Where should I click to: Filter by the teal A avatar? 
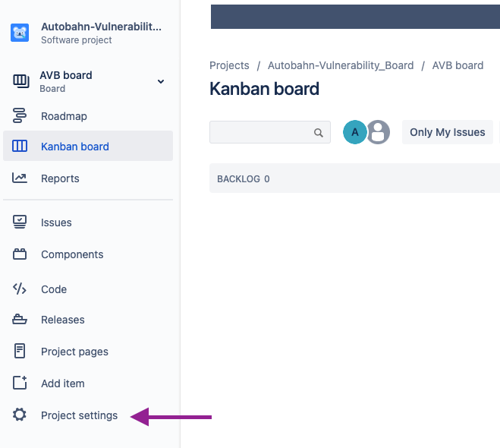tap(354, 132)
